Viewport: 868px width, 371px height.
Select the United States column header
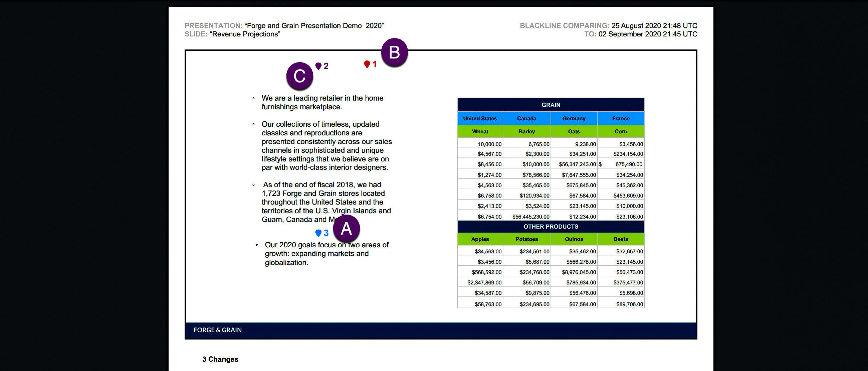pyautogui.click(x=479, y=118)
